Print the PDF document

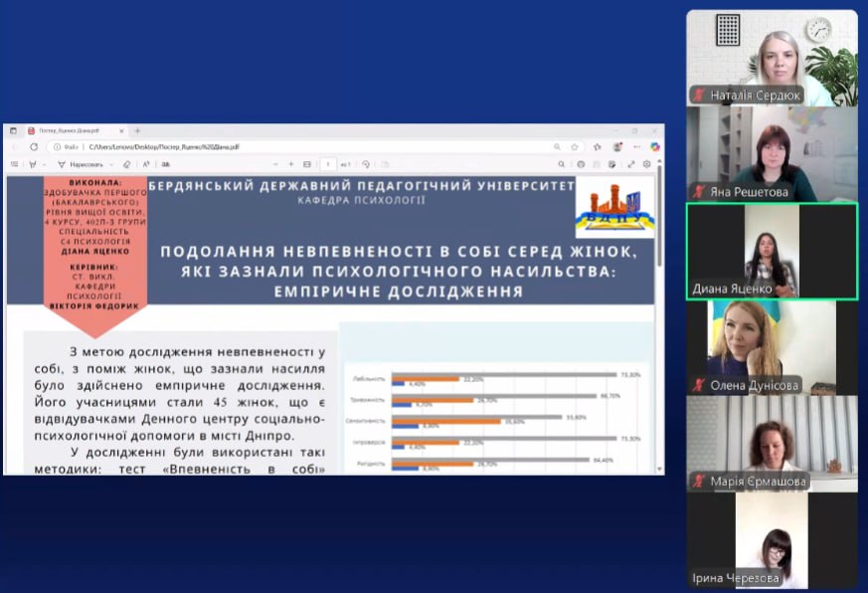pos(581,164)
